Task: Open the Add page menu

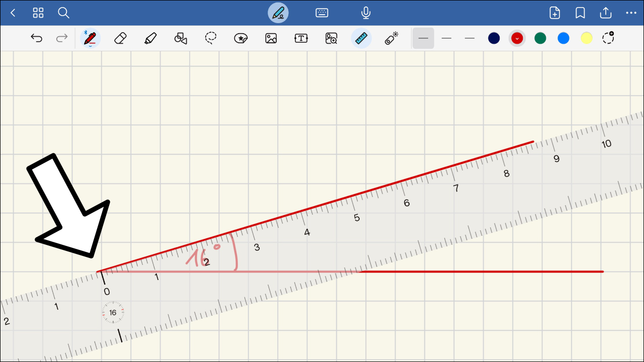Action: coord(554,13)
